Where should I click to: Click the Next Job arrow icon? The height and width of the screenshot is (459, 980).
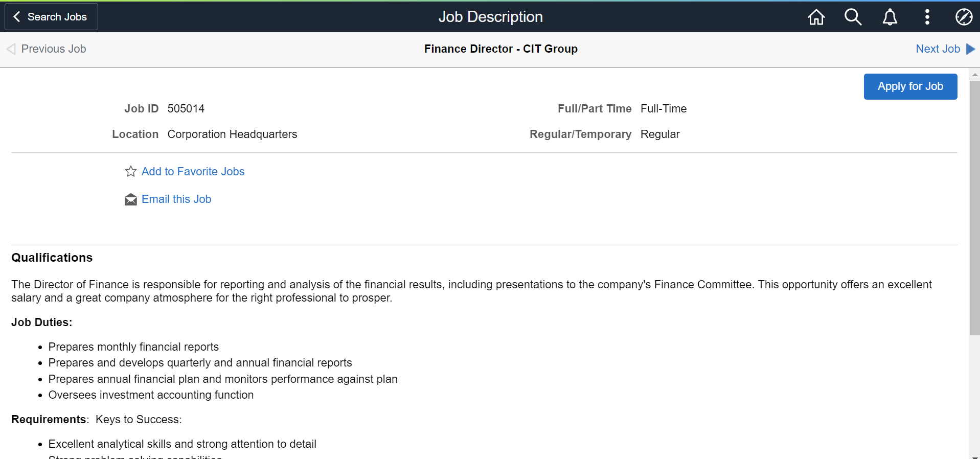point(970,49)
